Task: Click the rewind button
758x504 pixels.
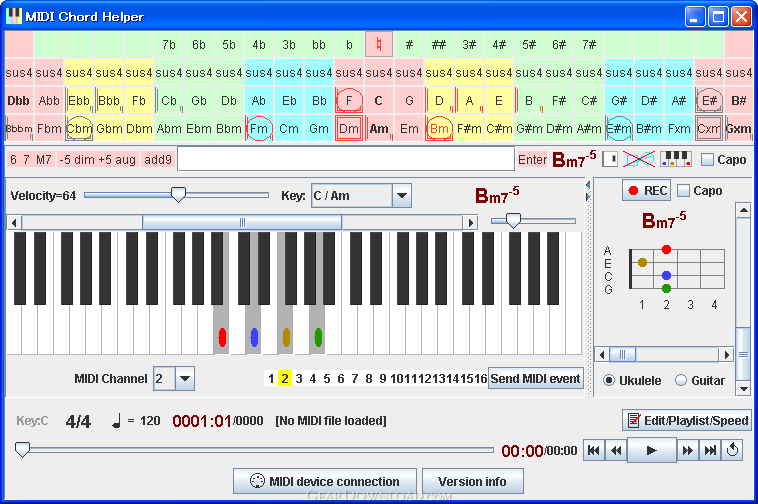Action: [616, 451]
